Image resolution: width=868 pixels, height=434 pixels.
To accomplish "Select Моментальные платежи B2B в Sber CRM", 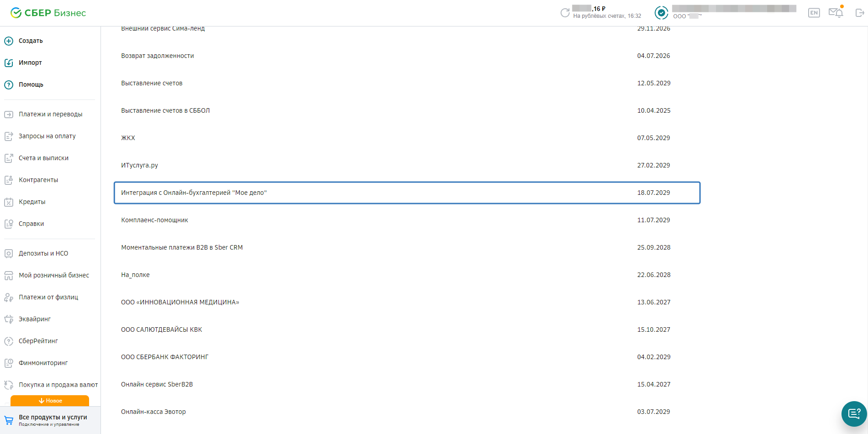I will point(407,247).
